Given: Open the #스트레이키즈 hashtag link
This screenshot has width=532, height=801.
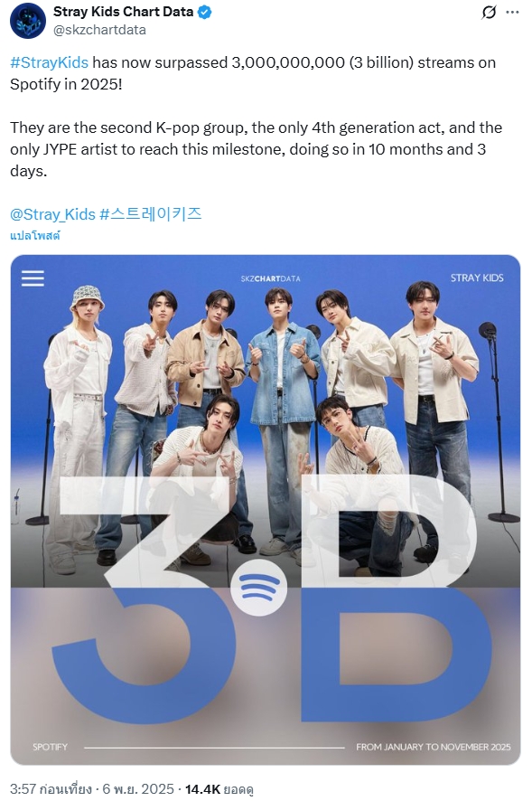Looking at the screenshot, I should (x=151, y=213).
